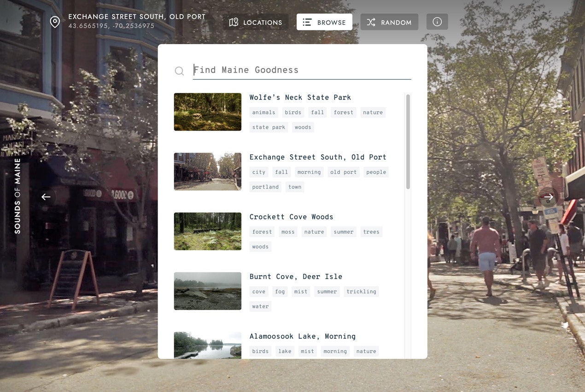Viewport: 585px width, 392px height.
Task: Click the search magnifier icon
Action: pos(179,70)
